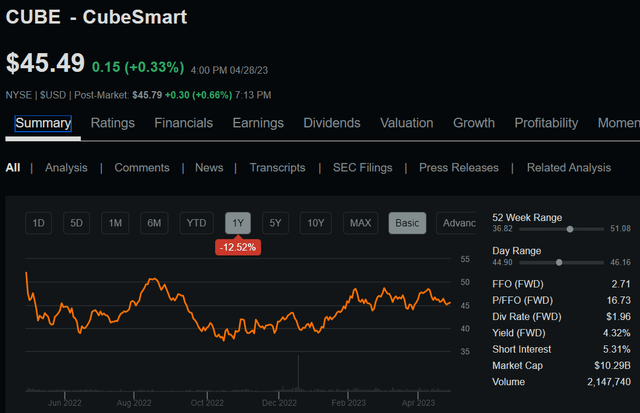
Task: Open the partially visible Momentum tab
Action: [x=619, y=123]
